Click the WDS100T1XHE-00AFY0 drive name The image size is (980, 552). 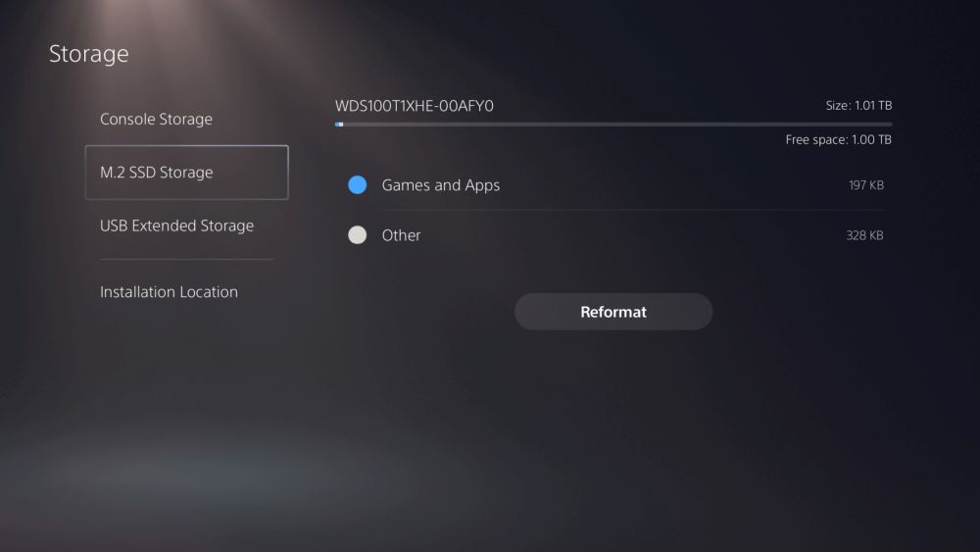tap(415, 106)
